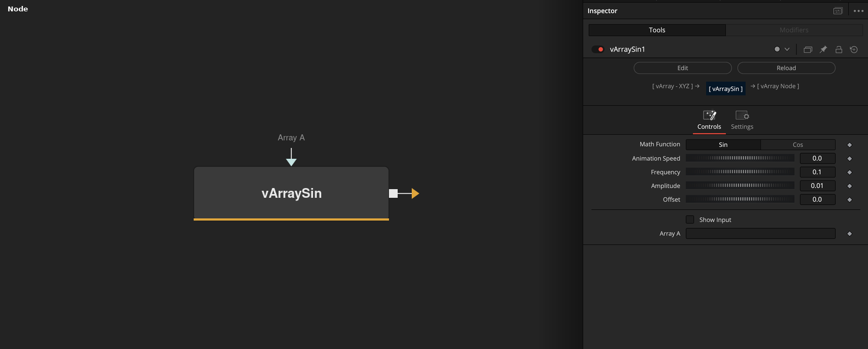Follow the [ vArray - XYZ ] link

point(676,86)
